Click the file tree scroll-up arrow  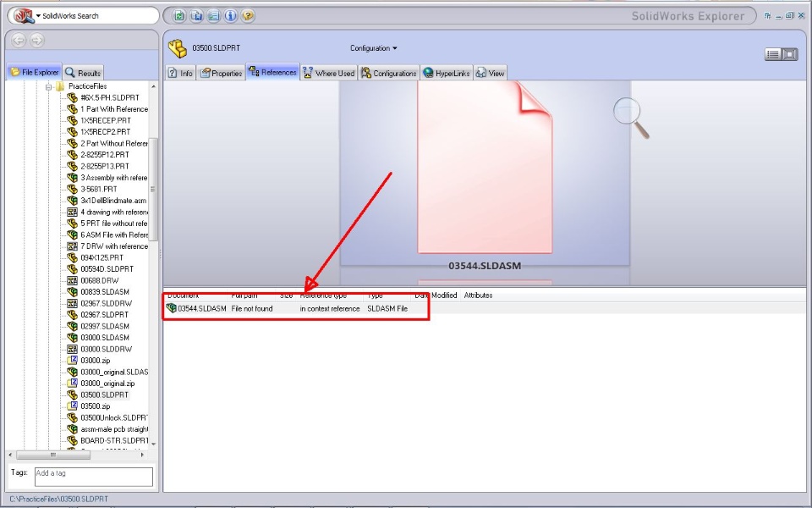(153, 86)
